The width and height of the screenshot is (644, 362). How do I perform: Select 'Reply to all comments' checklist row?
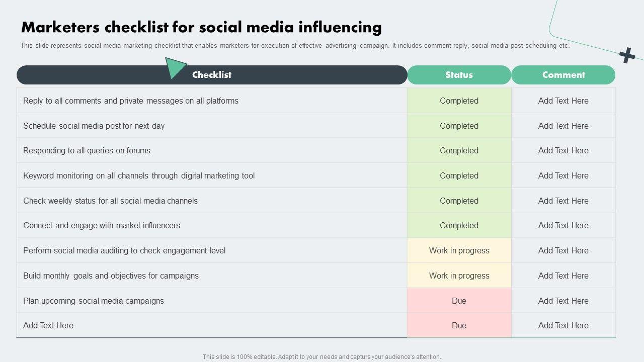(x=131, y=101)
